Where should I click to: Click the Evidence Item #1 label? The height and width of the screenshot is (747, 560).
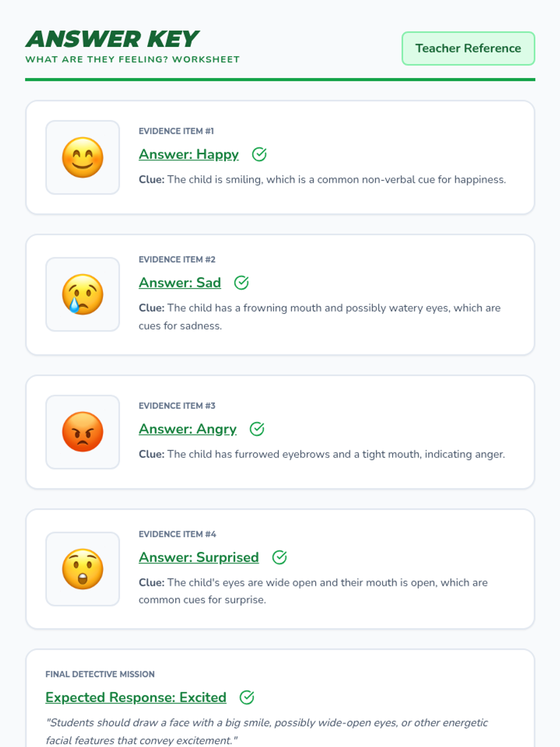tap(176, 131)
